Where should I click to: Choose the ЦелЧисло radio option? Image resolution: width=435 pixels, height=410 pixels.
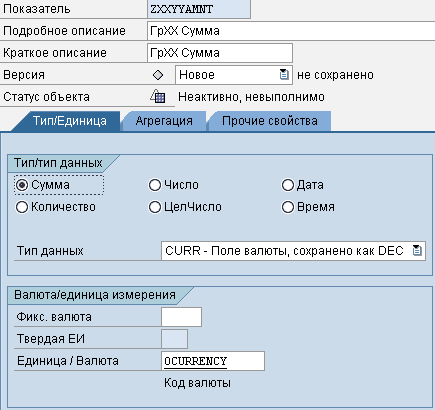155,207
